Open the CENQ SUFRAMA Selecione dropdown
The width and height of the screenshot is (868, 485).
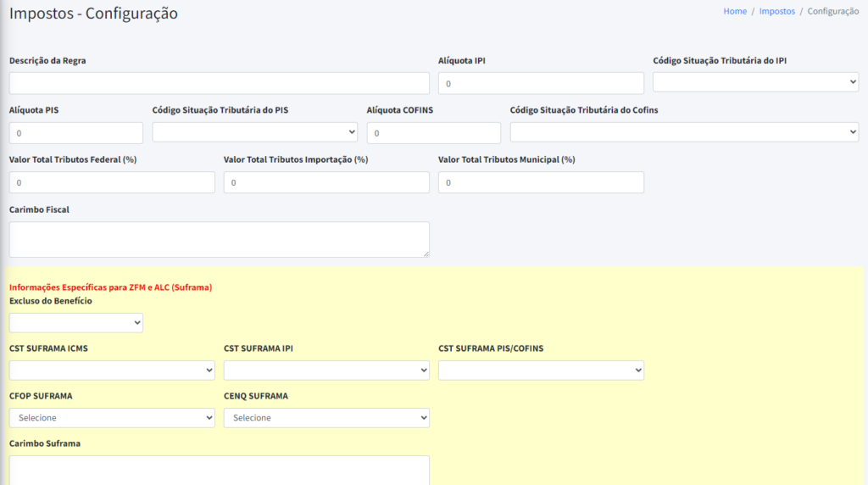(x=326, y=418)
